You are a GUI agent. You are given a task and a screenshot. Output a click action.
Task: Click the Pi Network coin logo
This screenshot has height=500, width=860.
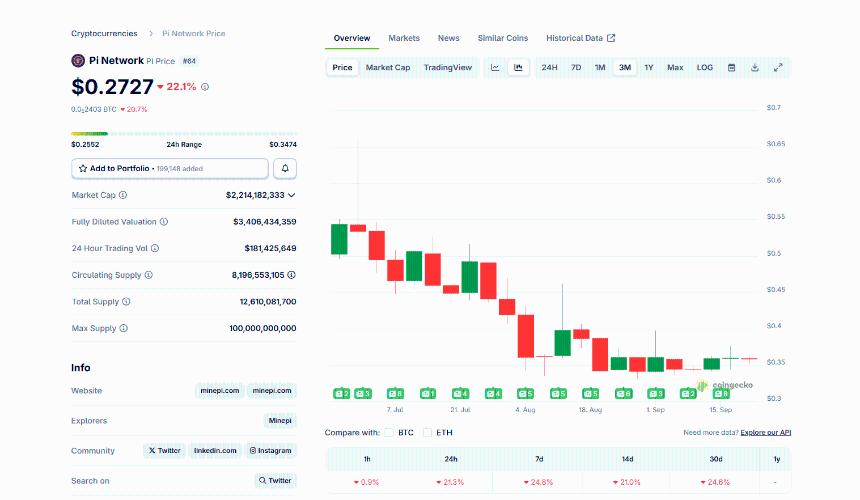[78, 60]
